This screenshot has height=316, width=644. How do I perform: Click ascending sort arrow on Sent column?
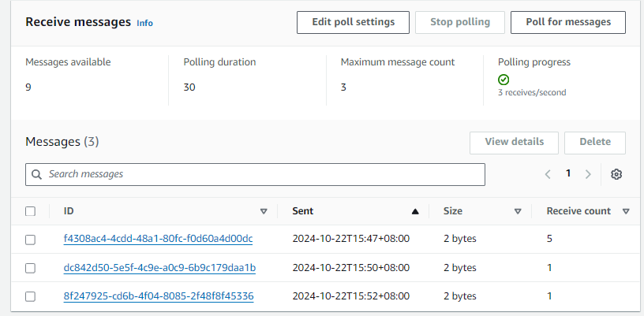pos(415,211)
